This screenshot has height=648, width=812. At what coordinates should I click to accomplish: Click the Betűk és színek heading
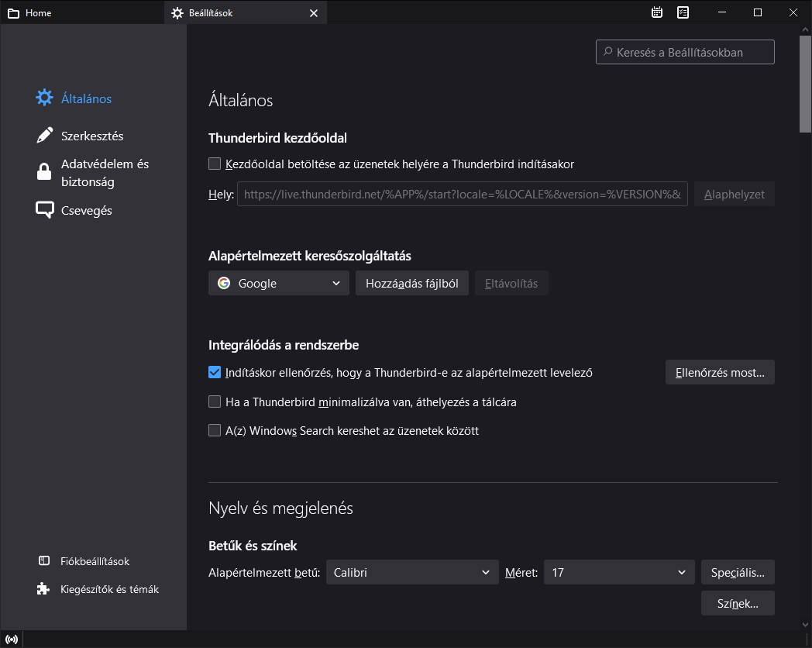click(x=253, y=546)
